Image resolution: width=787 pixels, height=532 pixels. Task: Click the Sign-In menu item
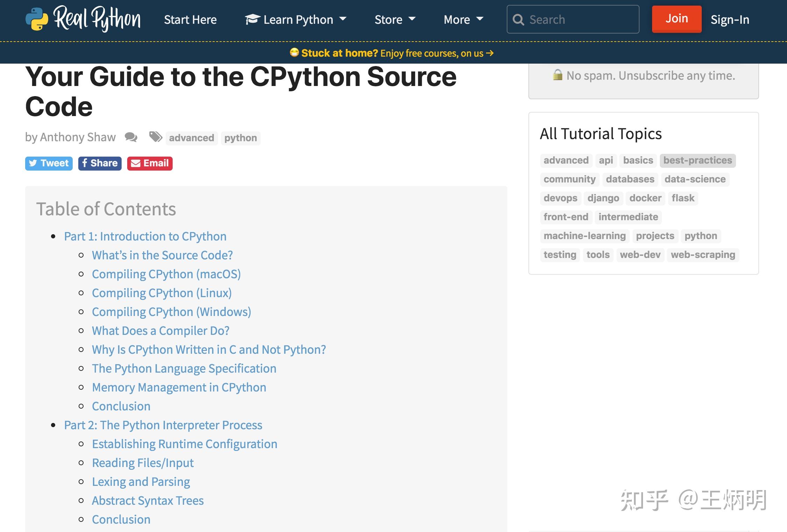coord(730,20)
